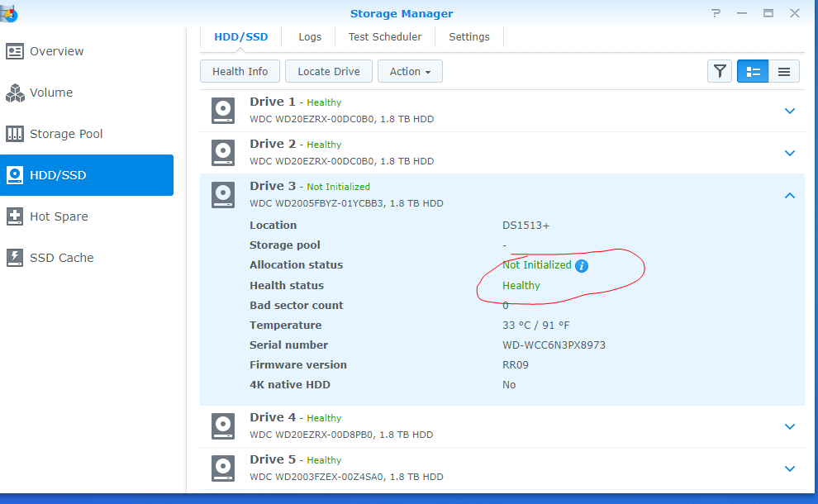This screenshot has height=504, width=818.
Task: Switch to the compact list view
Action: [x=784, y=71]
